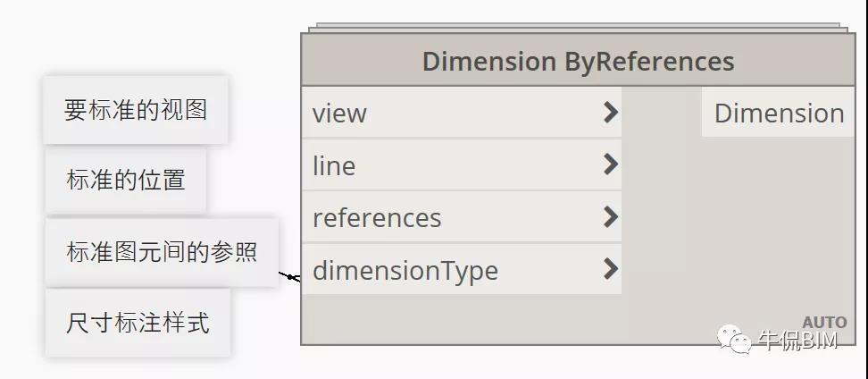Image resolution: width=868 pixels, height=379 pixels.
Task: Select the view input port label
Action: coord(339,114)
